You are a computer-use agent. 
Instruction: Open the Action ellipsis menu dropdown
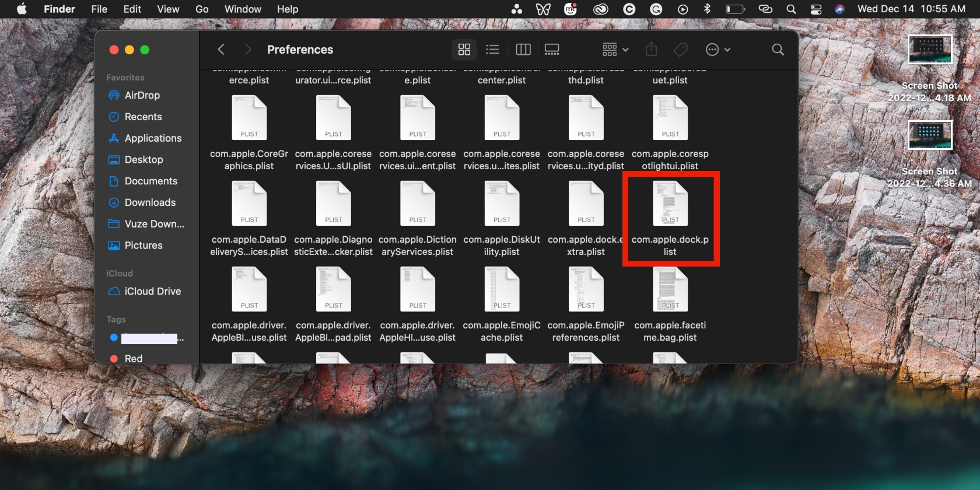tap(718, 50)
